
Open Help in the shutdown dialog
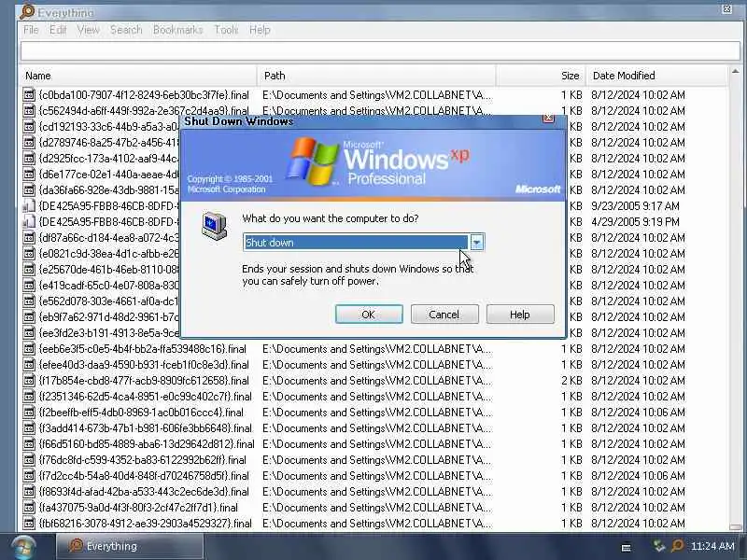pyautogui.click(x=520, y=315)
